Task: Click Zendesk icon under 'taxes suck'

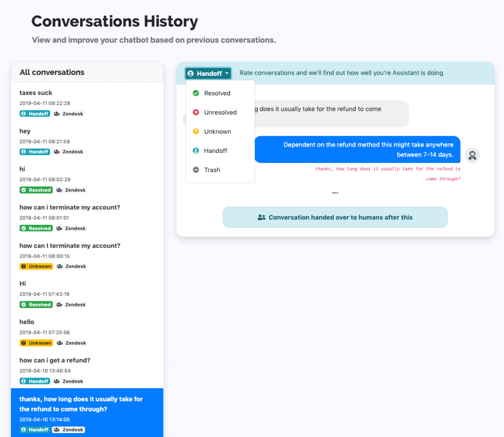Action: [57, 114]
